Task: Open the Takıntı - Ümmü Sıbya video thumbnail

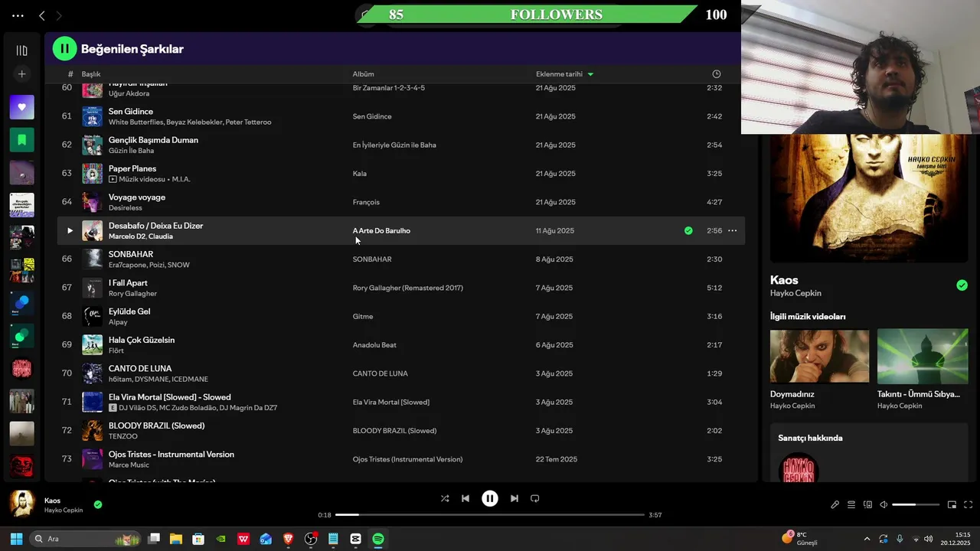Action: tap(923, 356)
